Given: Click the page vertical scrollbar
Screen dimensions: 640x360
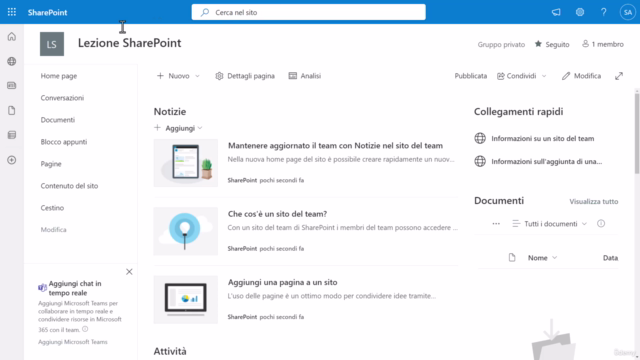Looking at the screenshot, I should (x=637, y=133).
